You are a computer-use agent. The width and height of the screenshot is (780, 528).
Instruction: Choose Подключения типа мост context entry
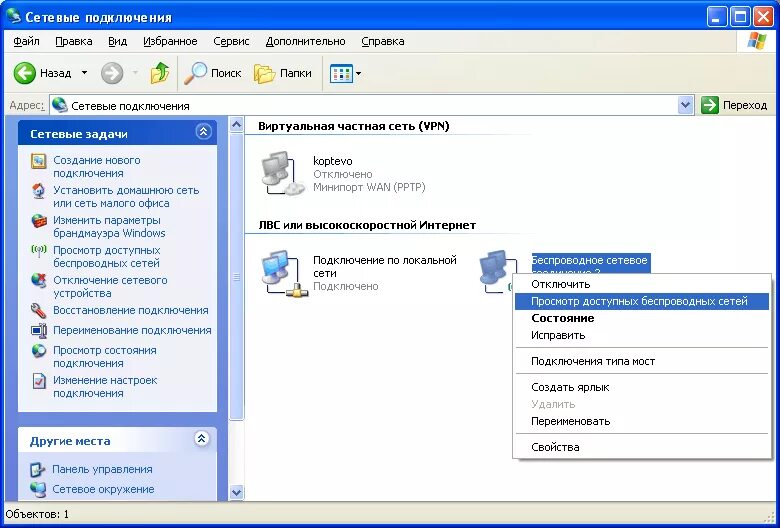642,361
